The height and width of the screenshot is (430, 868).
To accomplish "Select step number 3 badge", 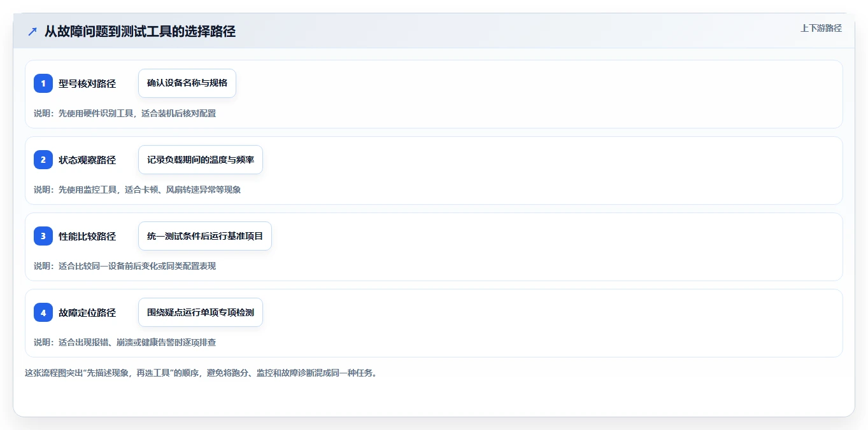I will tap(43, 236).
